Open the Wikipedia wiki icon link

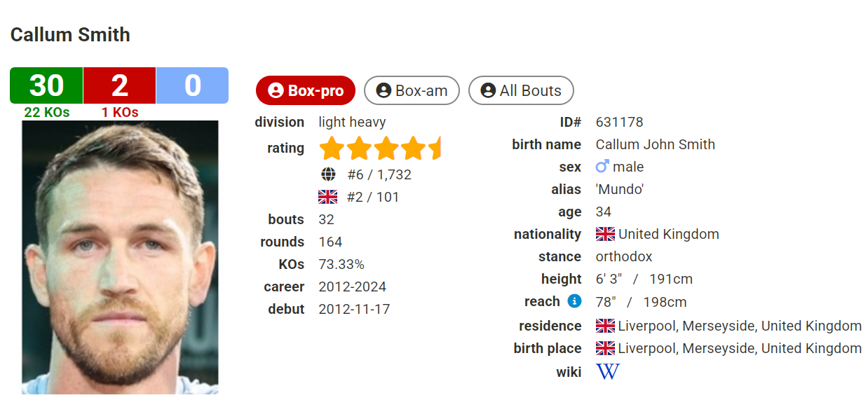click(607, 371)
